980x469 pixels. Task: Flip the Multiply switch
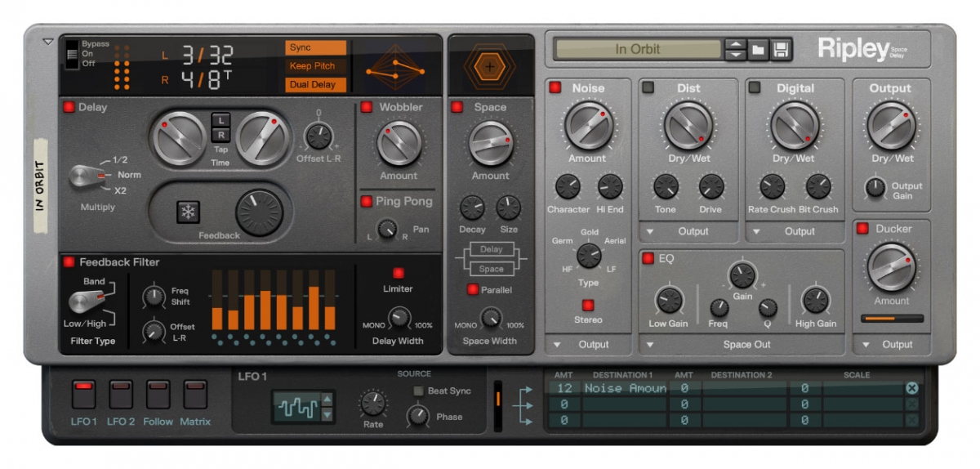[86, 175]
